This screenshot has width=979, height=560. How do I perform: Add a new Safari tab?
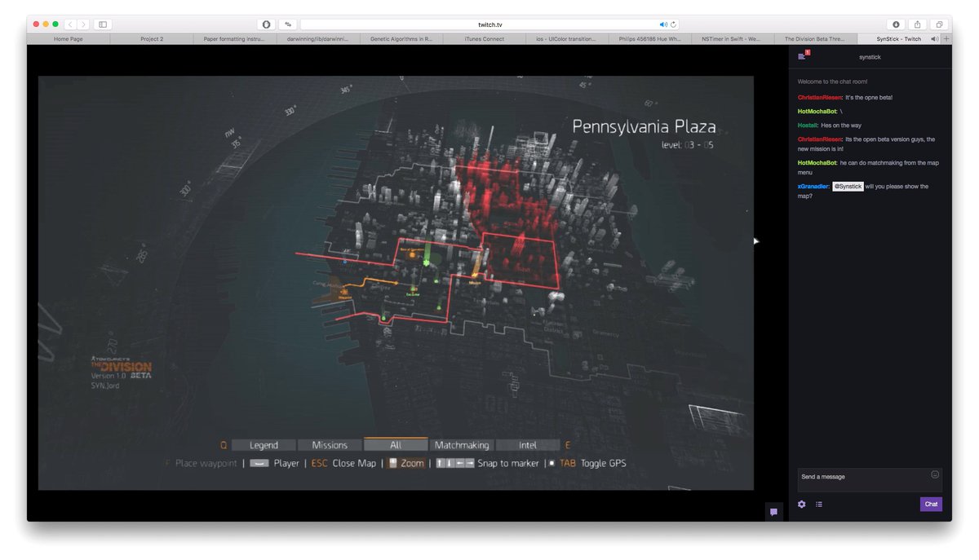tap(946, 38)
